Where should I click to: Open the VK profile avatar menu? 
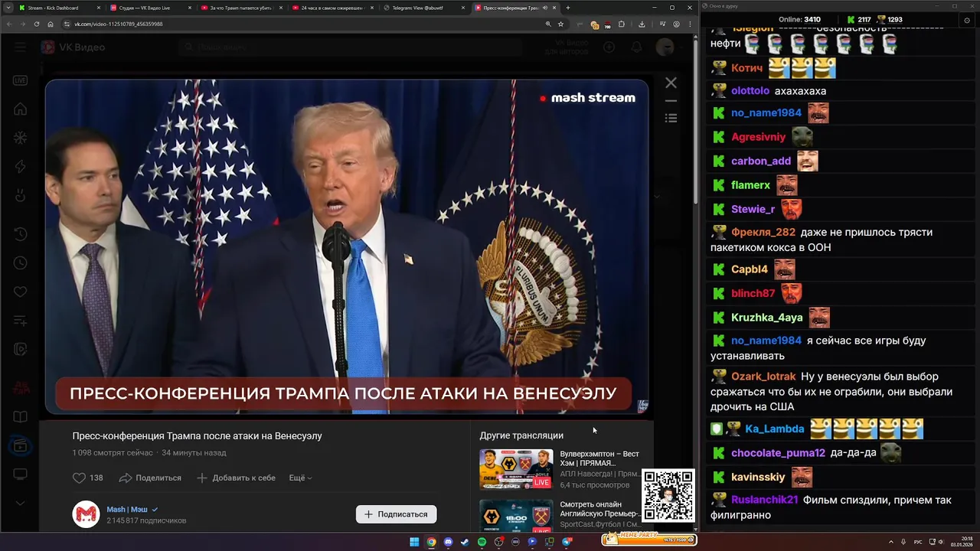click(x=665, y=47)
